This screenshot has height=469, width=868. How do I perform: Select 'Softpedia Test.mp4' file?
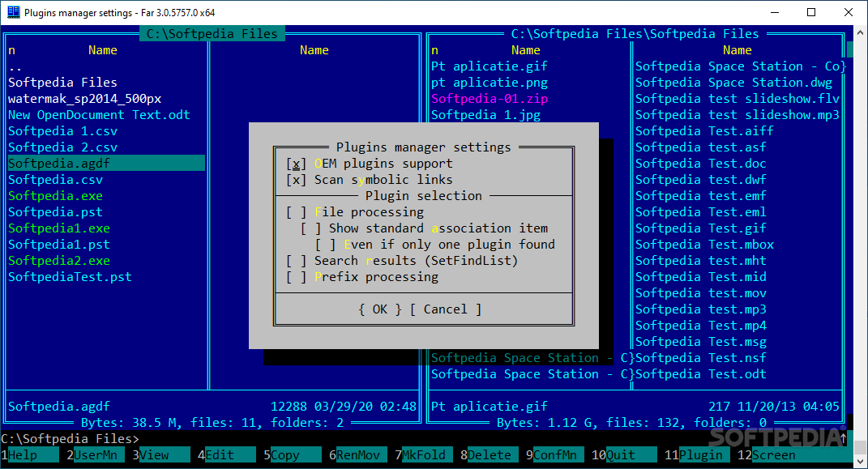click(x=701, y=326)
